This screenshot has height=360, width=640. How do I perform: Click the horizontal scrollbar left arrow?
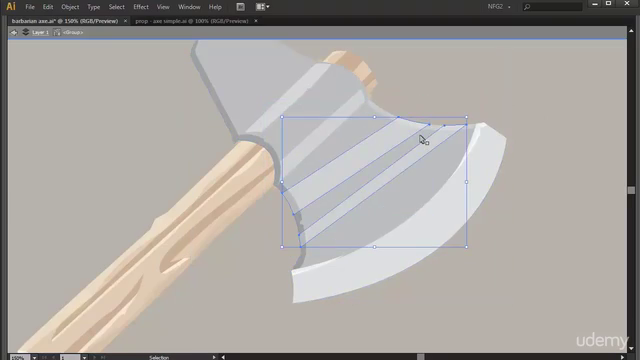223,358
